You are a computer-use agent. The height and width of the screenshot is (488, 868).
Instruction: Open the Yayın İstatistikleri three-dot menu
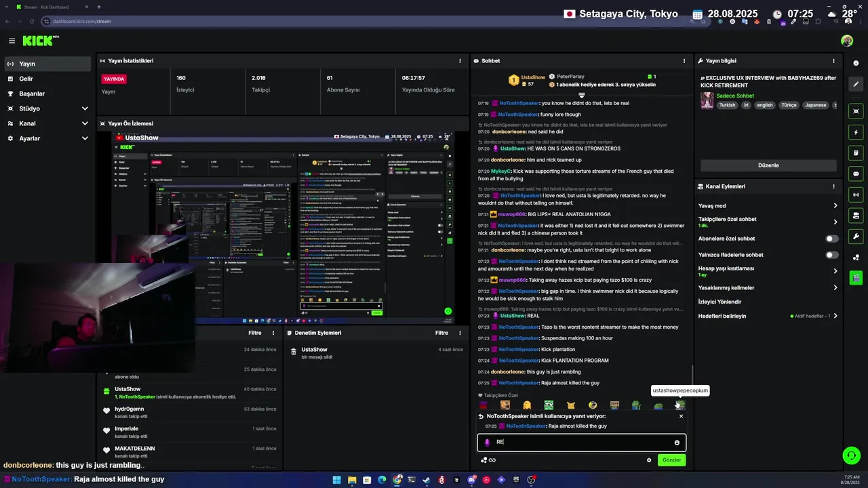(x=460, y=61)
